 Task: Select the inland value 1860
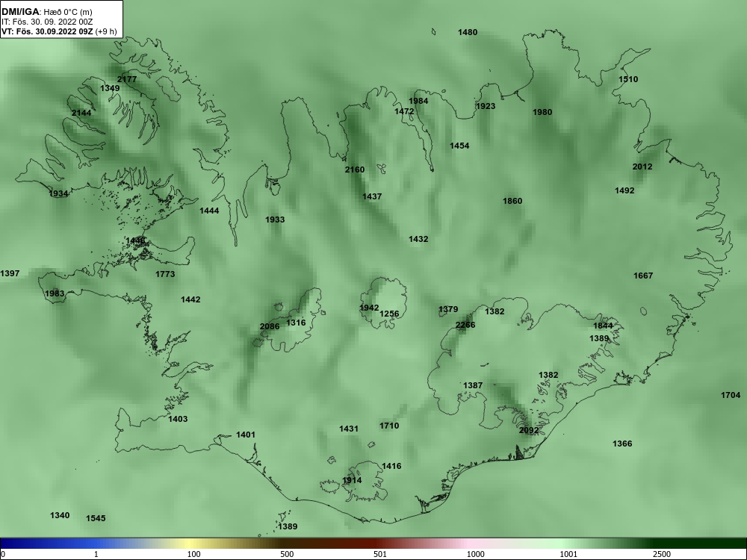point(512,201)
